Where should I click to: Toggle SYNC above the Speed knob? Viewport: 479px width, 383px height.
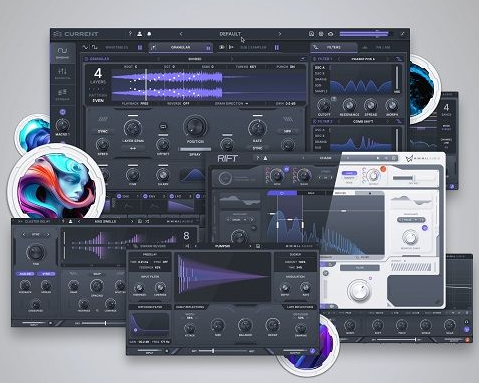(102, 132)
